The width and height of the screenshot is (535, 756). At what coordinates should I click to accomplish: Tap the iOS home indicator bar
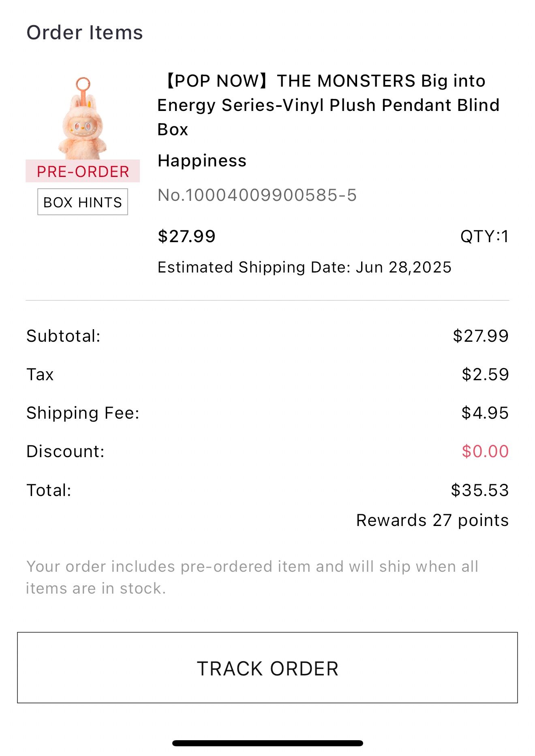[x=267, y=743]
